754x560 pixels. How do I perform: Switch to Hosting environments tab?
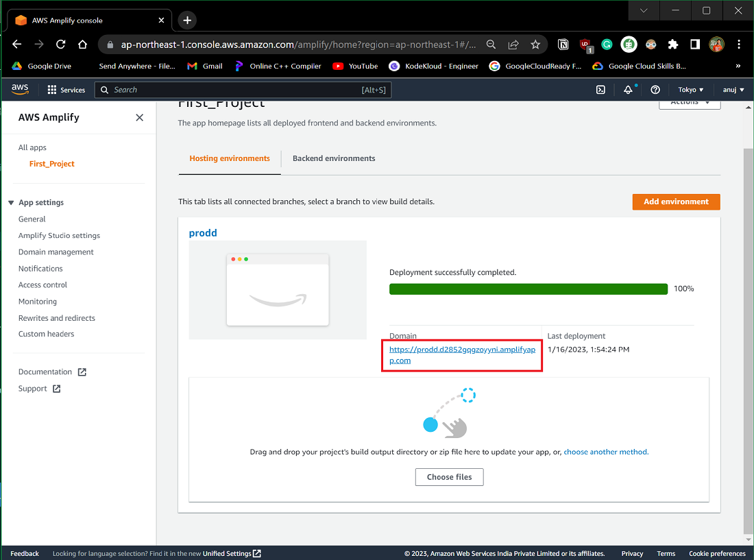pyautogui.click(x=230, y=158)
